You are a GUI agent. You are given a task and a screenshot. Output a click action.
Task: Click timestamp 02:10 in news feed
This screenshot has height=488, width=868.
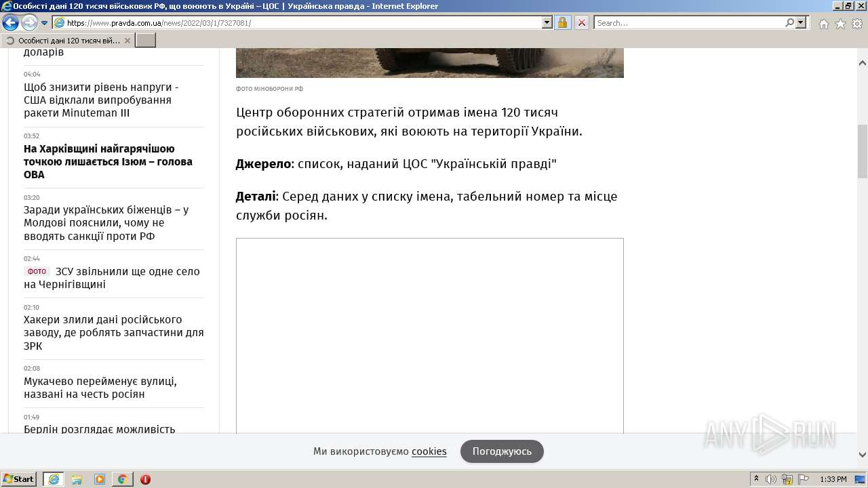(31, 307)
